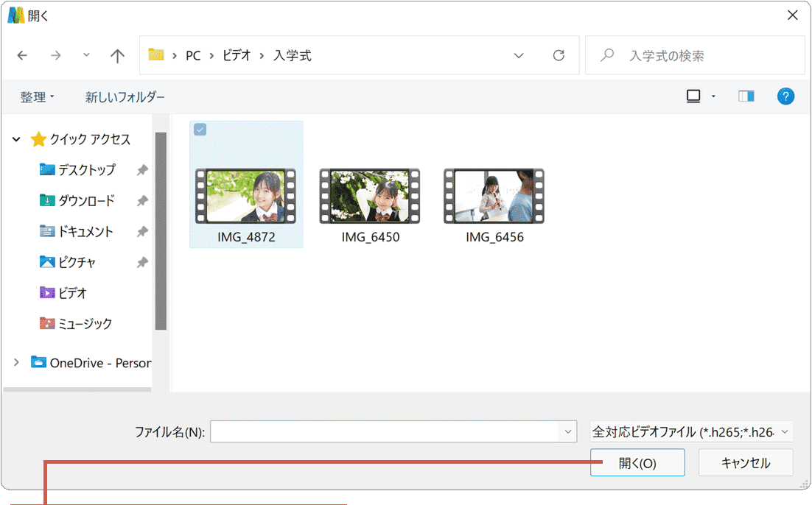
Task: Click the view layout icon
Action: point(693,96)
